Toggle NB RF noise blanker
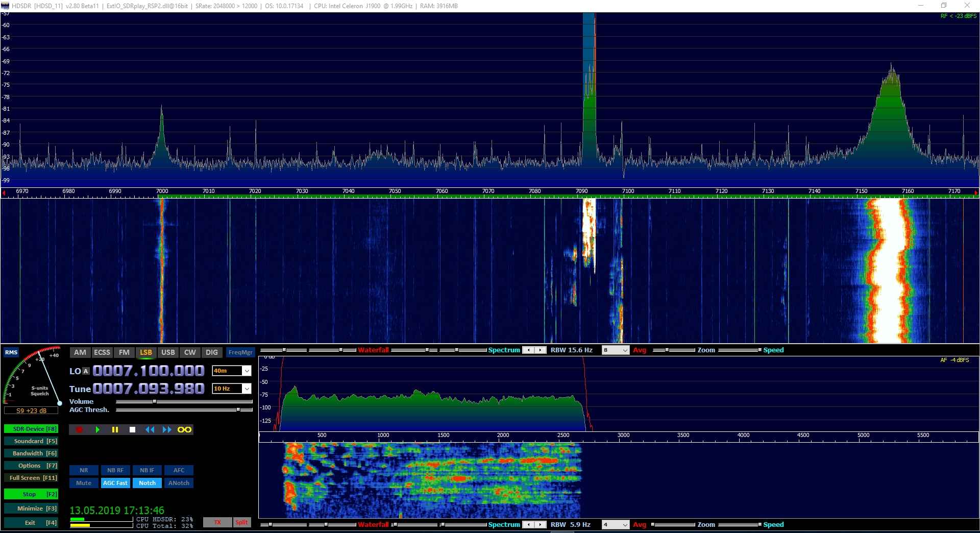This screenshot has width=980, height=533. pyautogui.click(x=115, y=470)
